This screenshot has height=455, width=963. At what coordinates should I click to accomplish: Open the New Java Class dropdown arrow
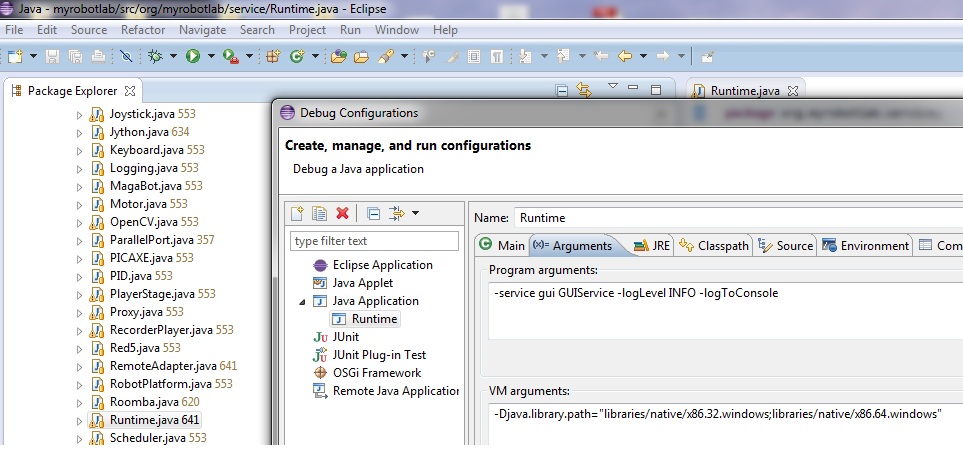click(x=315, y=56)
